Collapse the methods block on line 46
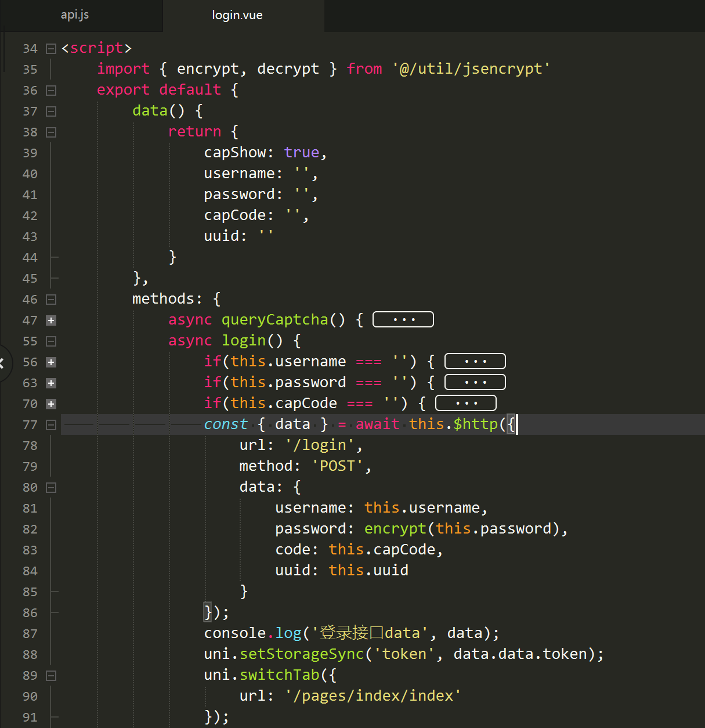The image size is (705, 728). click(51, 300)
